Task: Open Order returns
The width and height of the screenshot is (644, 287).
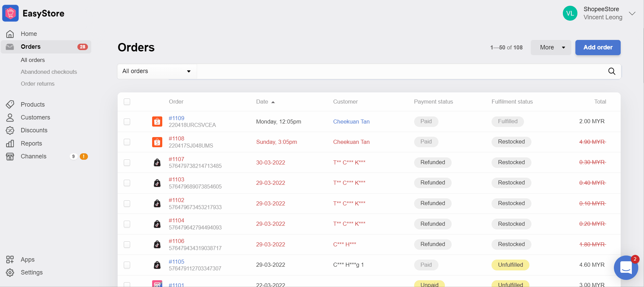Action: point(38,84)
